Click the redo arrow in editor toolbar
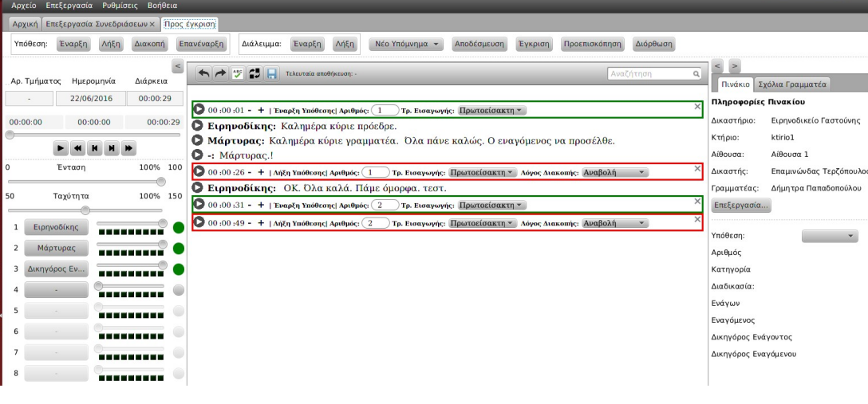The width and height of the screenshot is (868, 404). click(222, 73)
